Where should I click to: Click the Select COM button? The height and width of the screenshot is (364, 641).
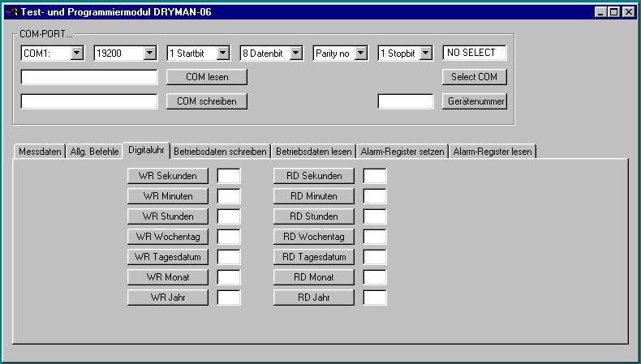tap(474, 77)
